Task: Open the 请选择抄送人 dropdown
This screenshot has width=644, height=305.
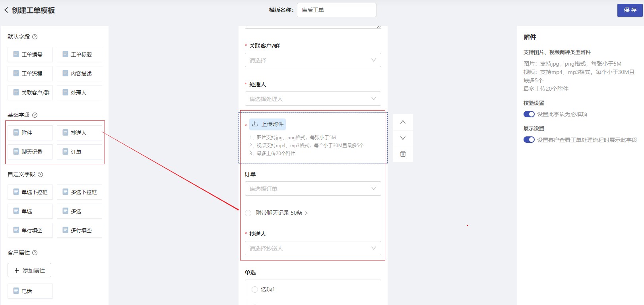Action: (313, 248)
